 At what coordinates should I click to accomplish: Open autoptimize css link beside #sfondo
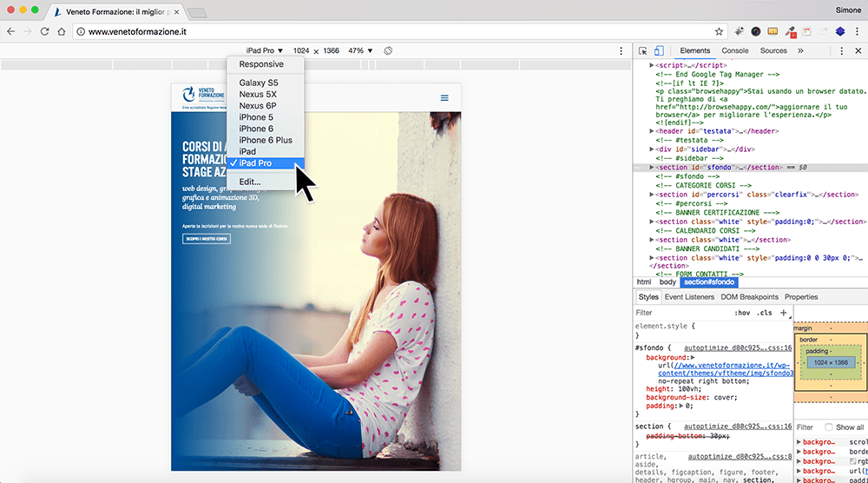tap(737, 347)
